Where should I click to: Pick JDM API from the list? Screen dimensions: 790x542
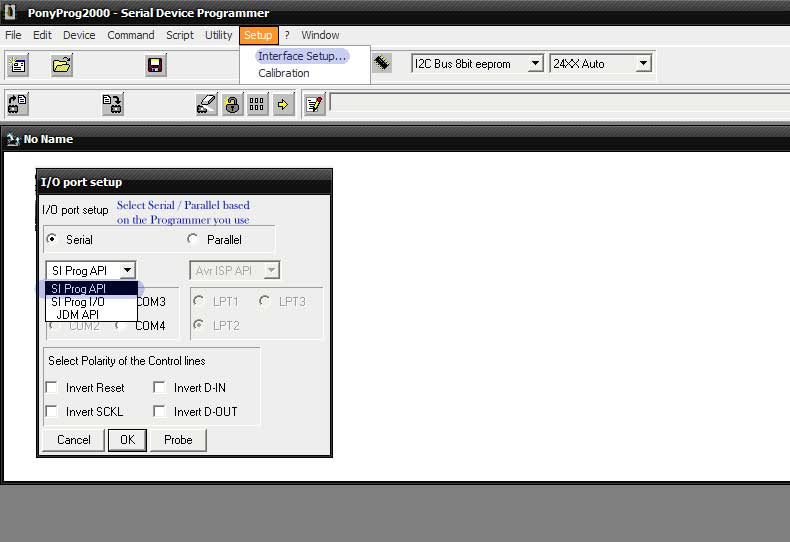[x=91, y=315]
